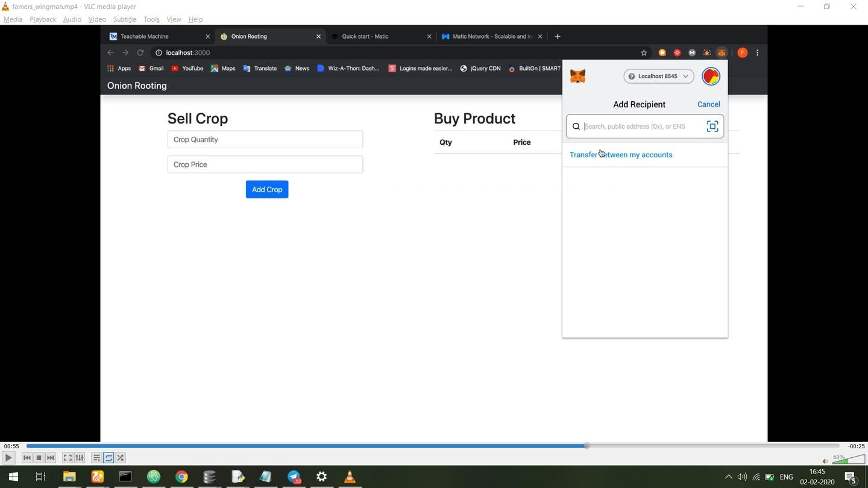Image resolution: width=868 pixels, height=488 pixels.
Task: Cancel adding a recipient
Action: pyautogui.click(x=709, y=104)
